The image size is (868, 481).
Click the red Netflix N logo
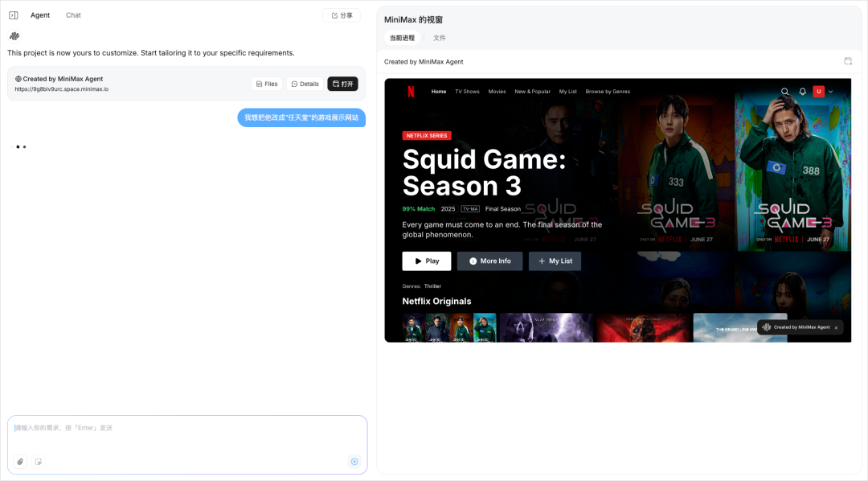pos(411,92)
